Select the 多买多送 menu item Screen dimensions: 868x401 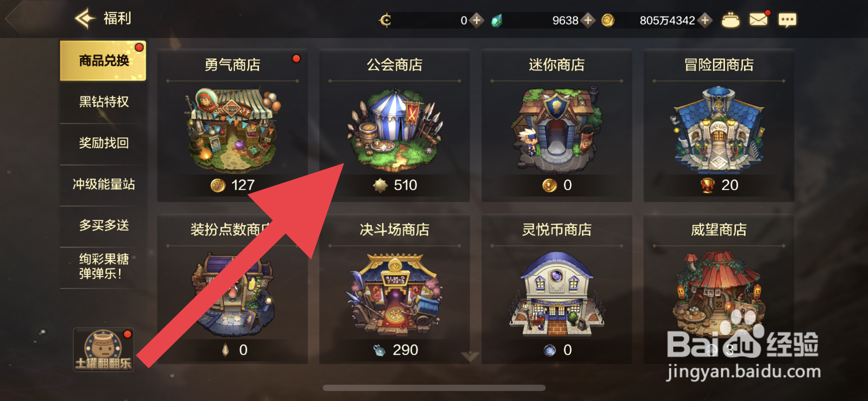click(104, 225)
